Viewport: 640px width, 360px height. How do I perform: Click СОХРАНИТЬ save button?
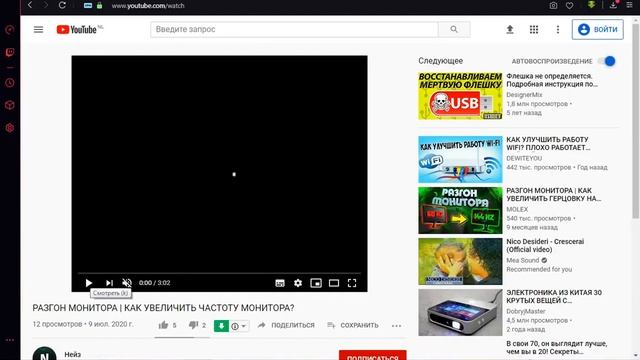coord(353,325)
